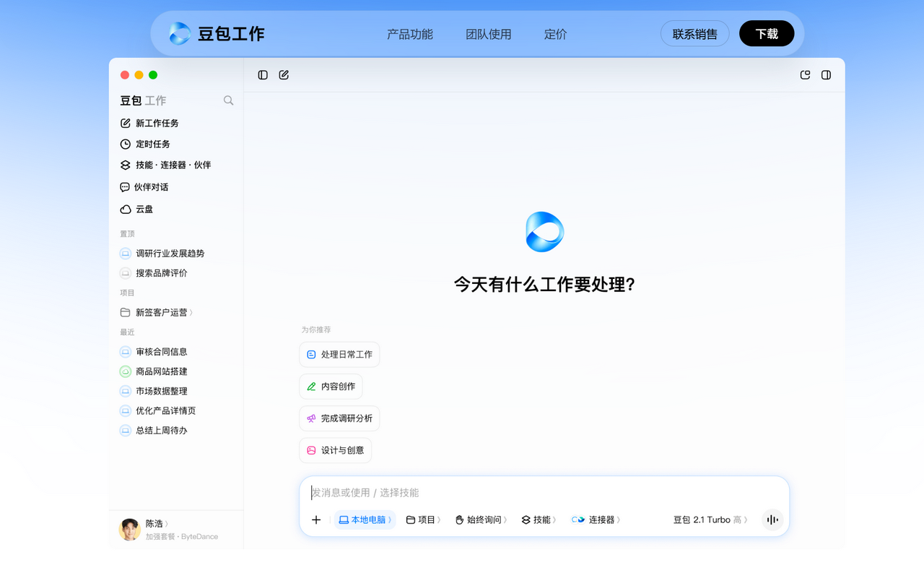Screen dimensions: 924x578
Task: Click the voice input waveform icon
Action: click(772, 519)
